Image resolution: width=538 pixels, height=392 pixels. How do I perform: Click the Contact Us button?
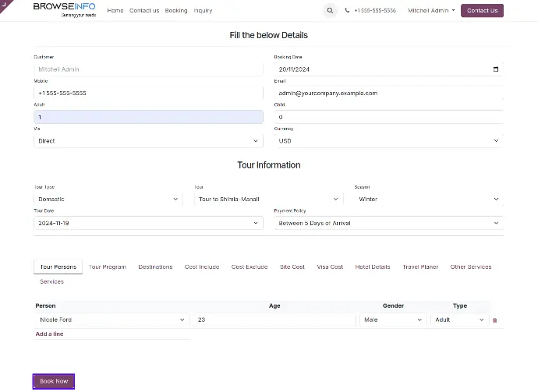click(x=482, y=11)
